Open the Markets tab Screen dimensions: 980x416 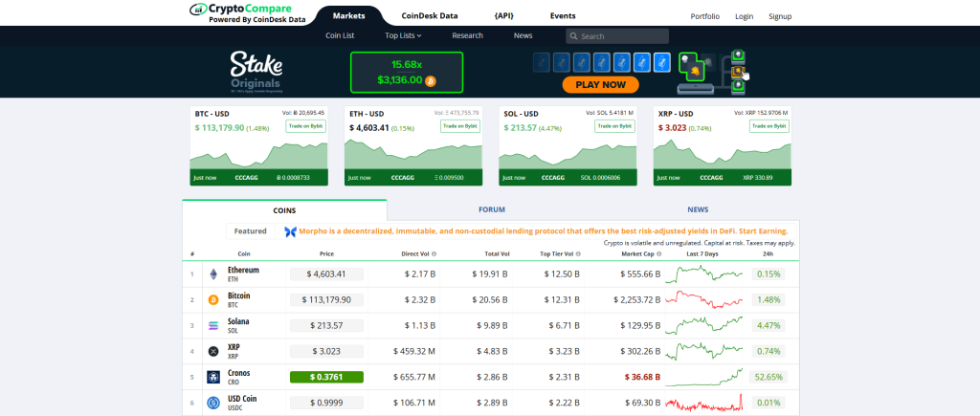coord(348,16)
